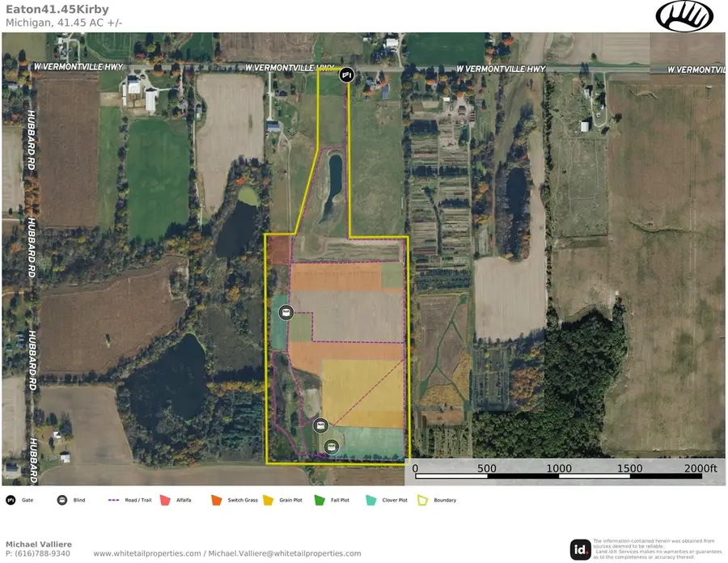
Task: Click the gate marker on the map
Action: click(346, 74)
